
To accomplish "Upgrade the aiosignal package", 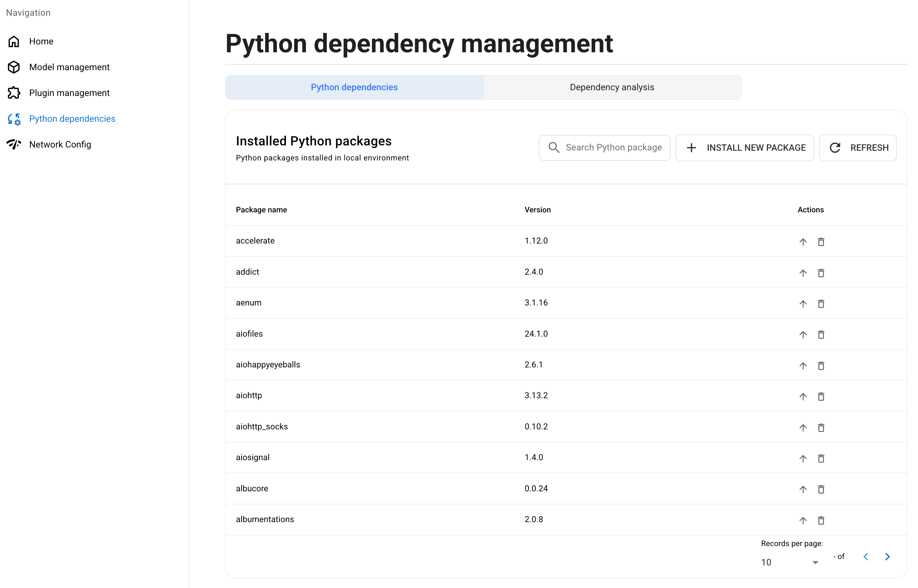I will [x=803, y=459].
